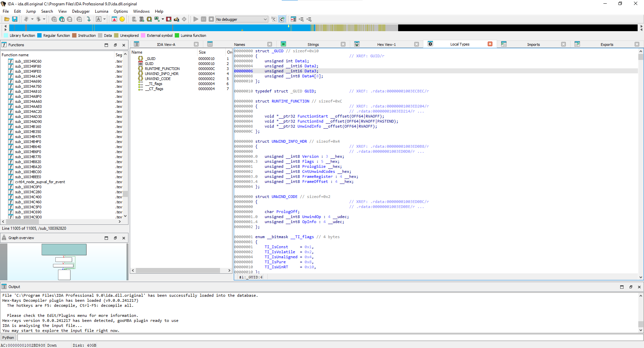Viewport: 644px width, 348px height.
Task: Open the File menu
Action: 6,11
